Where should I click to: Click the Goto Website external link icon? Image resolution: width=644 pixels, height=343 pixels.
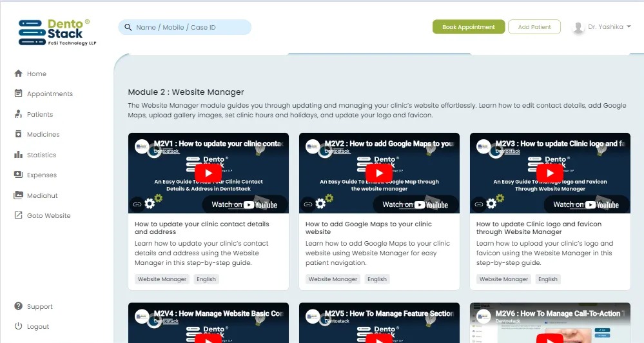point(18,215)
